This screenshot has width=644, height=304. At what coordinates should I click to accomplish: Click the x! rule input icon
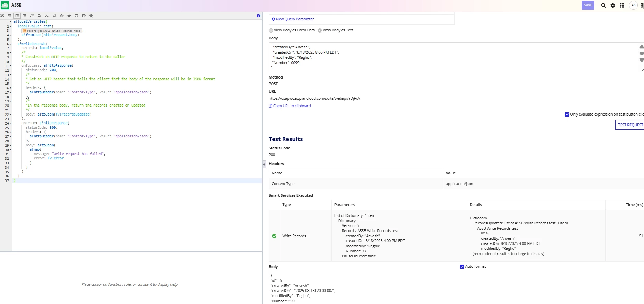[54, 16]
